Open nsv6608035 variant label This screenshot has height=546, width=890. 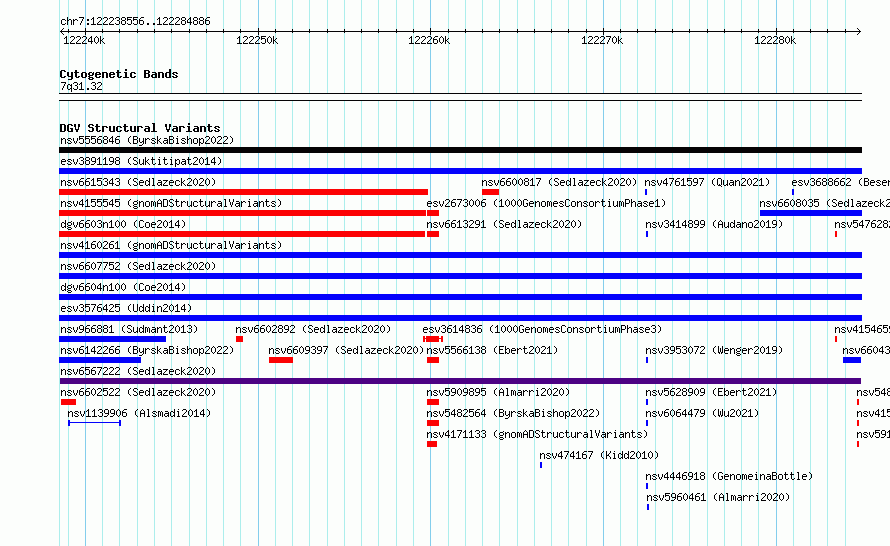point(825,203)
